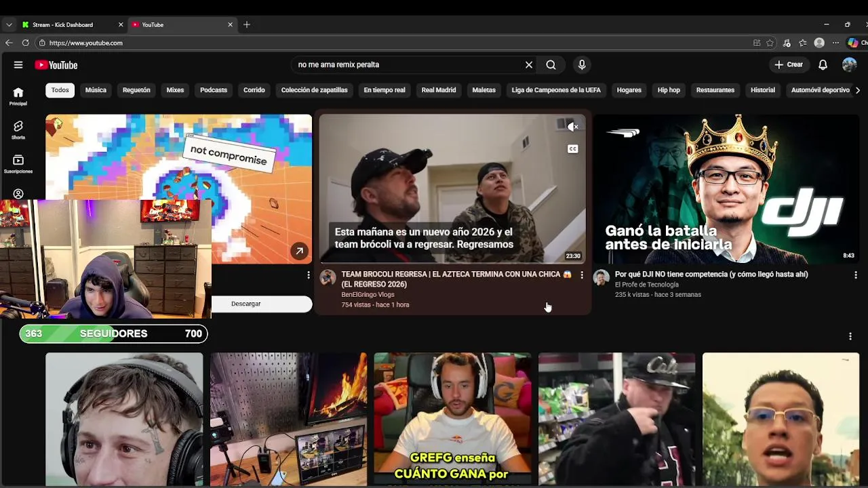Click the address bar URL

tap(85, 43)
